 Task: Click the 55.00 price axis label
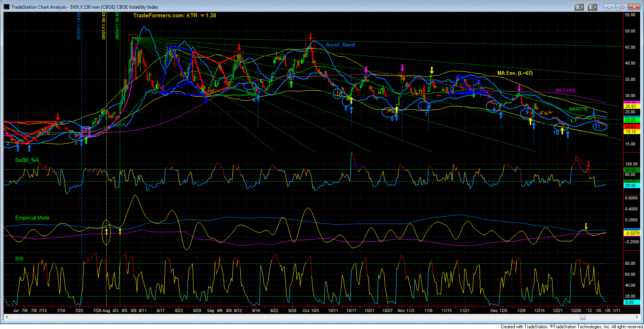point(630,15)
